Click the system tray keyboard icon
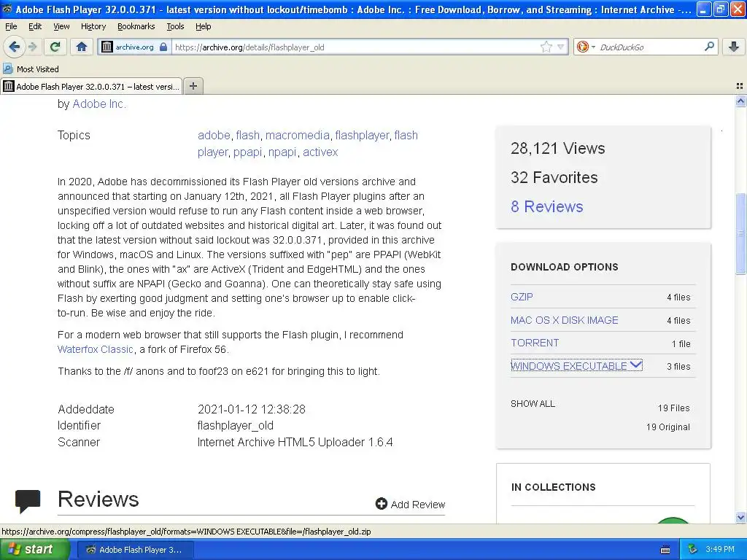This screenshot has width=747, height=560. (665, 550)
